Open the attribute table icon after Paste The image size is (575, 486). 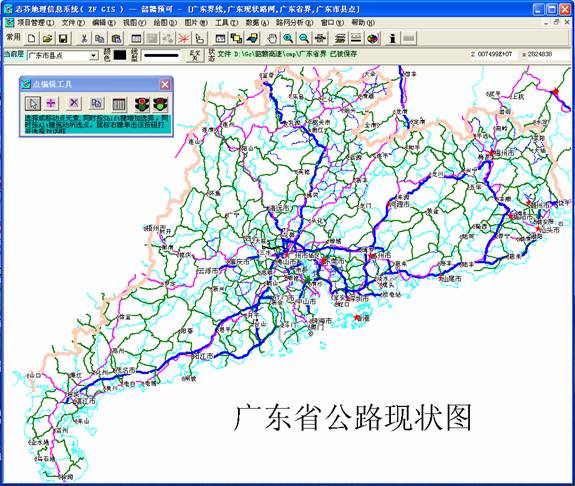coord(136,38)
